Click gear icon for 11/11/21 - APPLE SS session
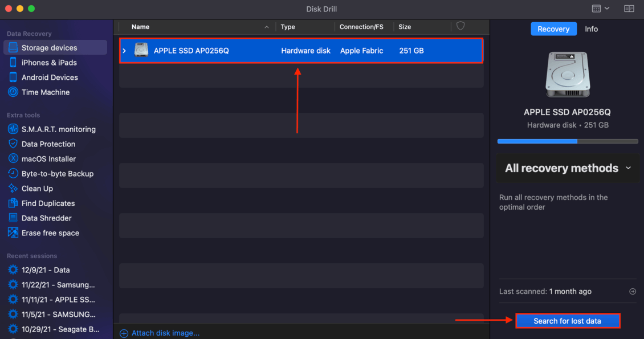The image size is (644, 339). 13,299
